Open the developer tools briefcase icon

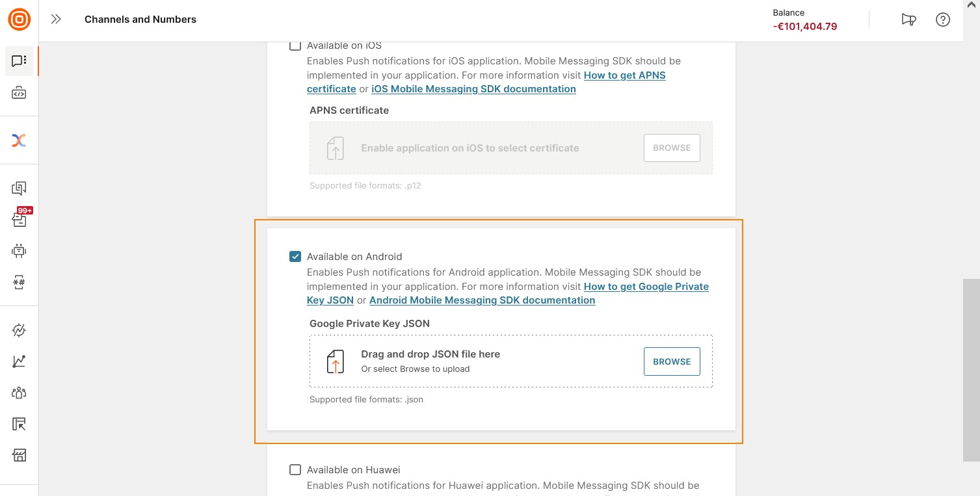tap(19, 93)
